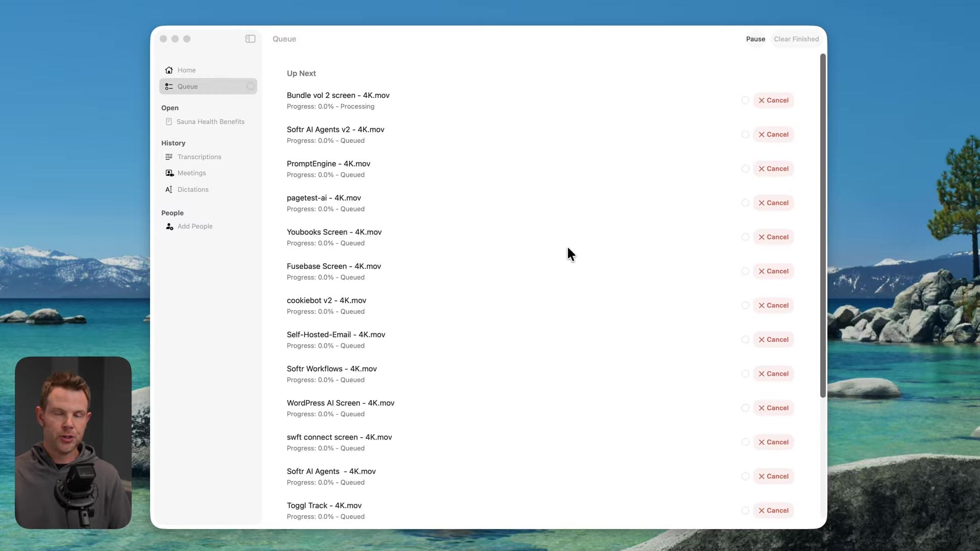Click the Add People person icon

(x=169, y=226)
